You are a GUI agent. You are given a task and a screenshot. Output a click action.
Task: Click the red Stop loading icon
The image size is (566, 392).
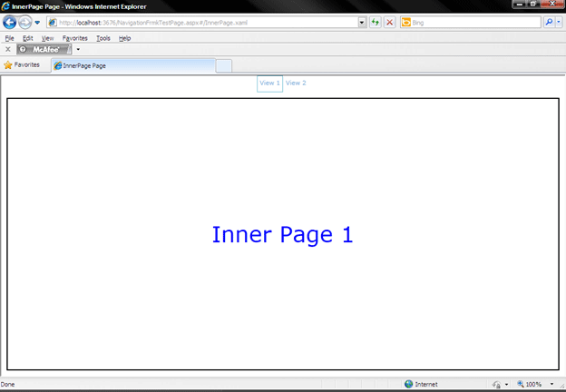coord(389,23)
